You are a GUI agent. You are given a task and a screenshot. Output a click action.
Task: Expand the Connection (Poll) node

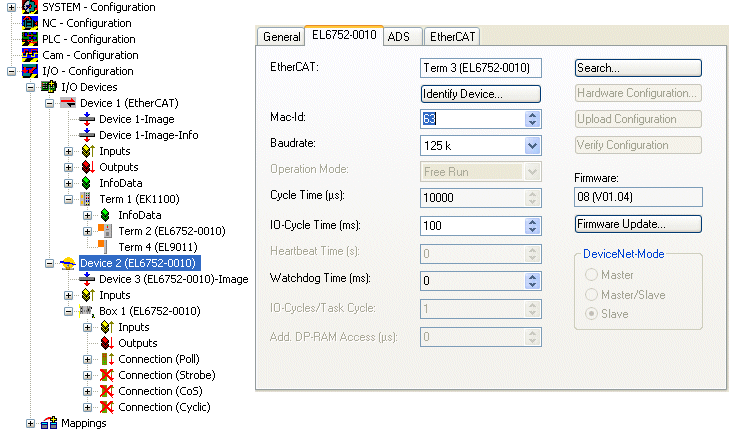click(88, 359)
